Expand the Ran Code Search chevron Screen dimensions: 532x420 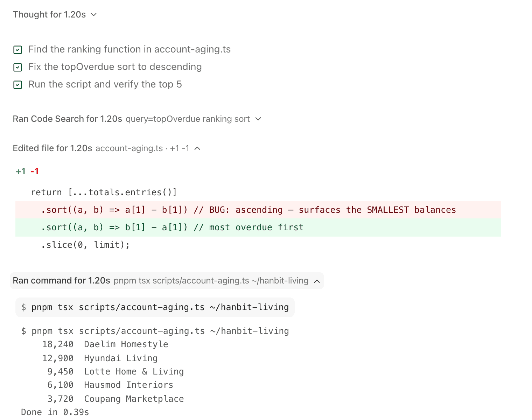[258, 119]
